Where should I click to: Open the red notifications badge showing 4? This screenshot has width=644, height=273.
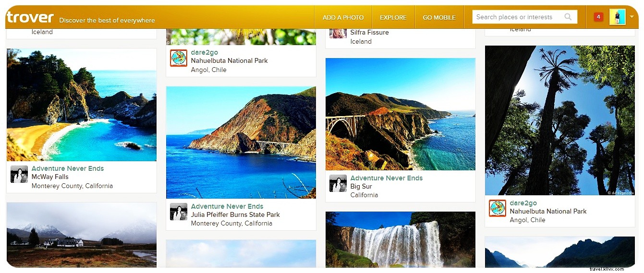point(598,17)
